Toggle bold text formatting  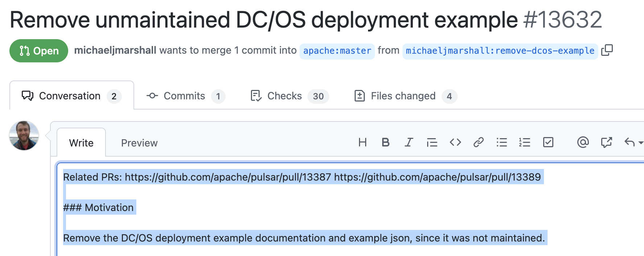pyautogui.click(x=385, y=142)
